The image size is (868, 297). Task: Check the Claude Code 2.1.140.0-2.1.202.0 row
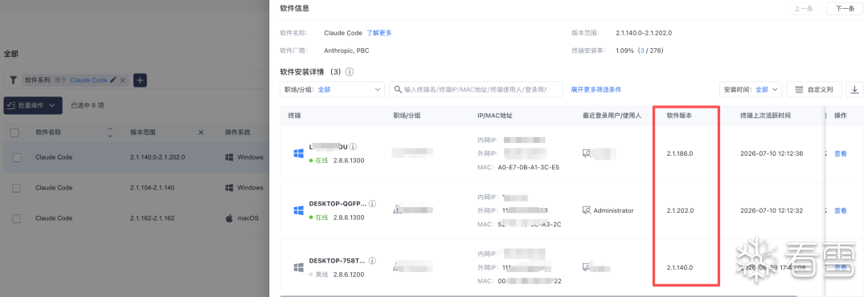click(17, 157)
